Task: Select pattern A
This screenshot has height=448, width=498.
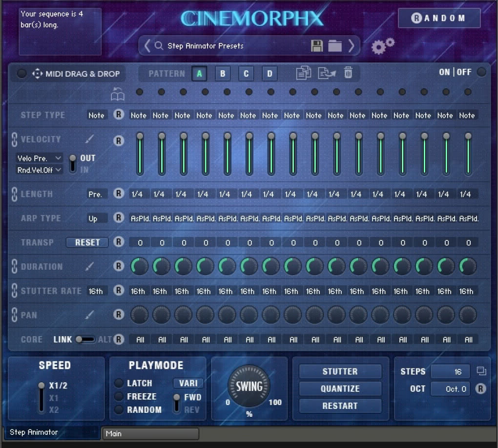Action: click(x=200, y=73)
